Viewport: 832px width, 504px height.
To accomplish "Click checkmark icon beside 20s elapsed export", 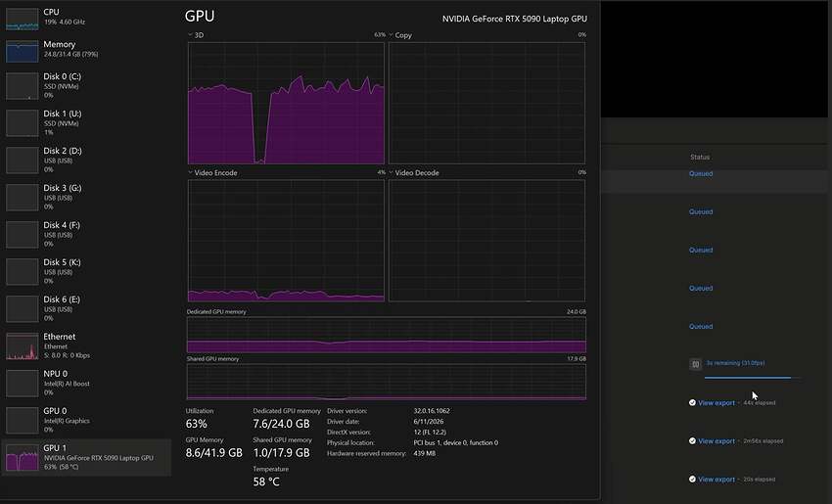I will click(692, 480).
